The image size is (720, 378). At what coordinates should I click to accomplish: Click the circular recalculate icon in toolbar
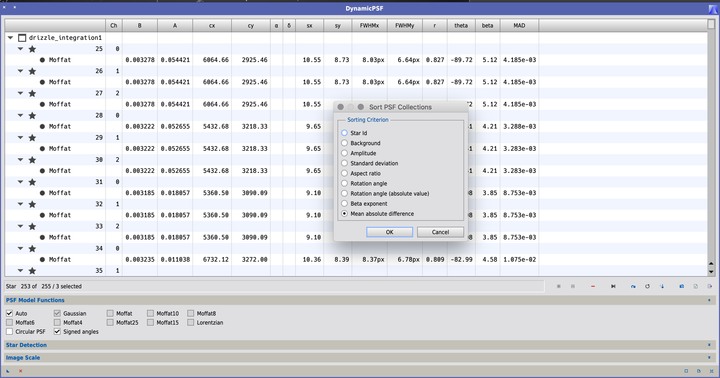(647, 286)
